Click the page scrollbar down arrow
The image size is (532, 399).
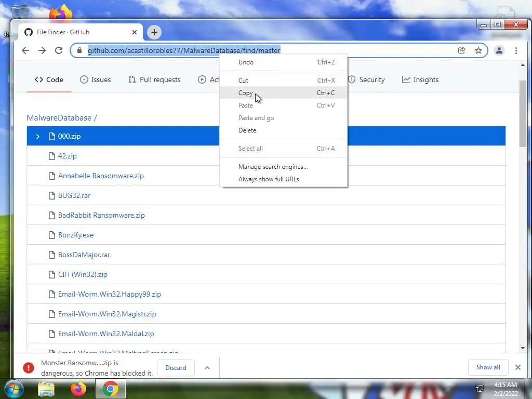coord(523,348)
